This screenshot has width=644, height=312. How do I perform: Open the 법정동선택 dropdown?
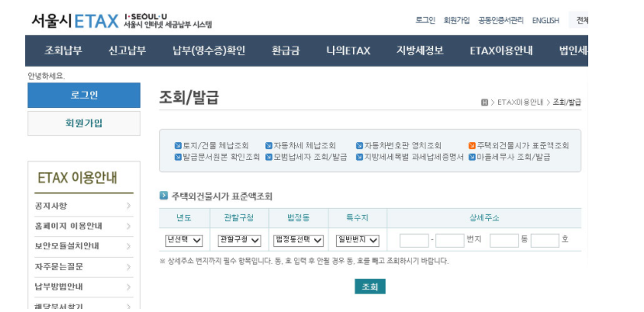(299, 240)
